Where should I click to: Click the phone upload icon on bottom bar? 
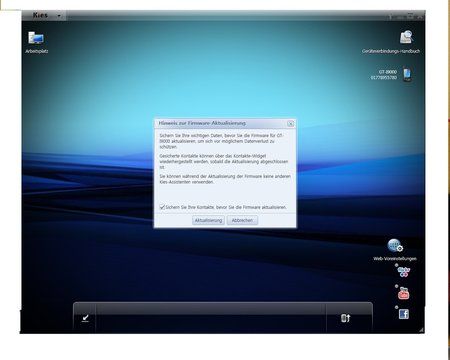point(346,318)
